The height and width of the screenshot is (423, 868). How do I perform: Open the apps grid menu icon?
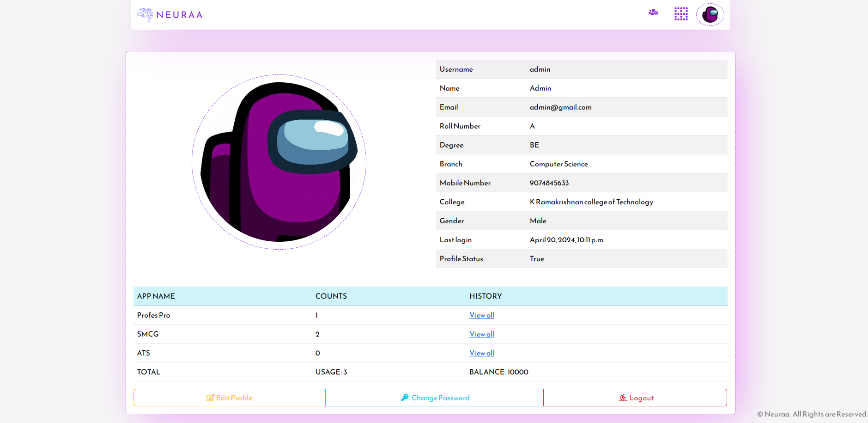[681, 14]
